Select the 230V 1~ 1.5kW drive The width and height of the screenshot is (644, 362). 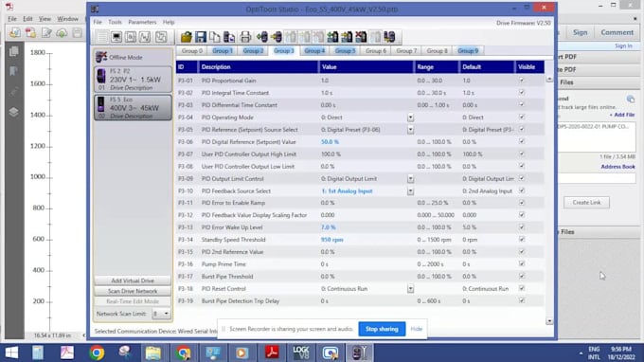tap(133, 80)
